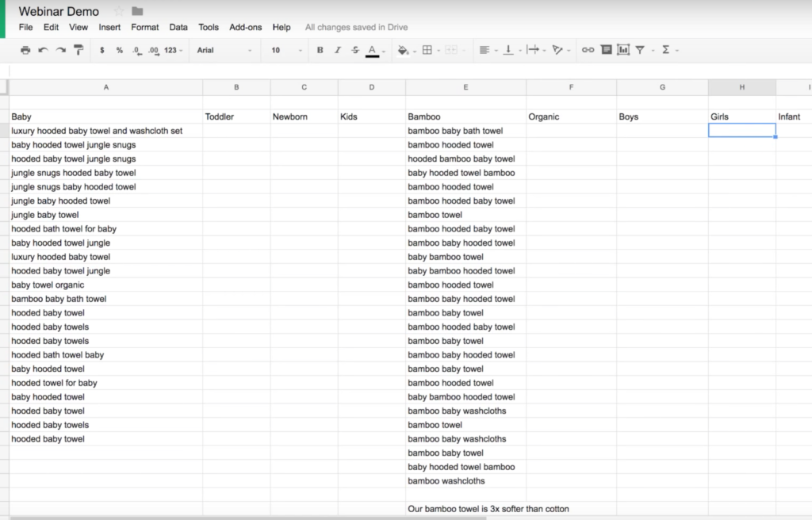812x520 pixels.
Task: Toggle italic formatting
Action: pyautogui.click(x=338, y=50)
